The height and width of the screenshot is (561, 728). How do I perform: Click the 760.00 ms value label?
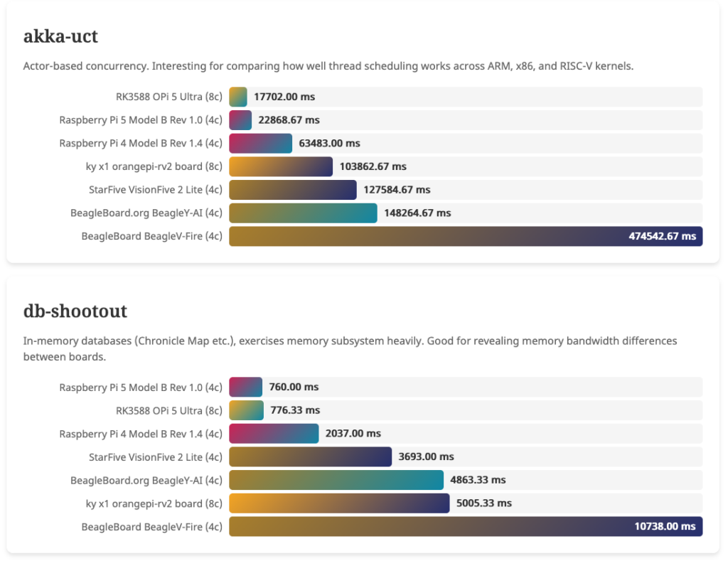pos(294,387)
